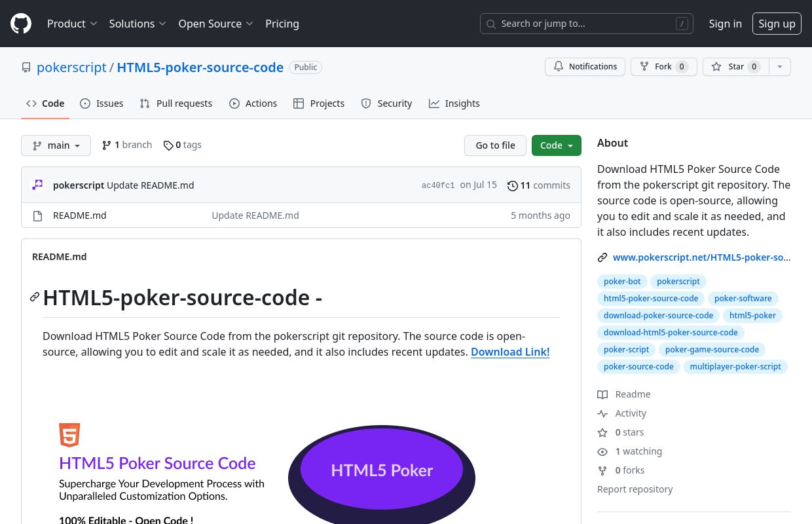Click the Go to file button
The image size is (812, 524).
495,145
